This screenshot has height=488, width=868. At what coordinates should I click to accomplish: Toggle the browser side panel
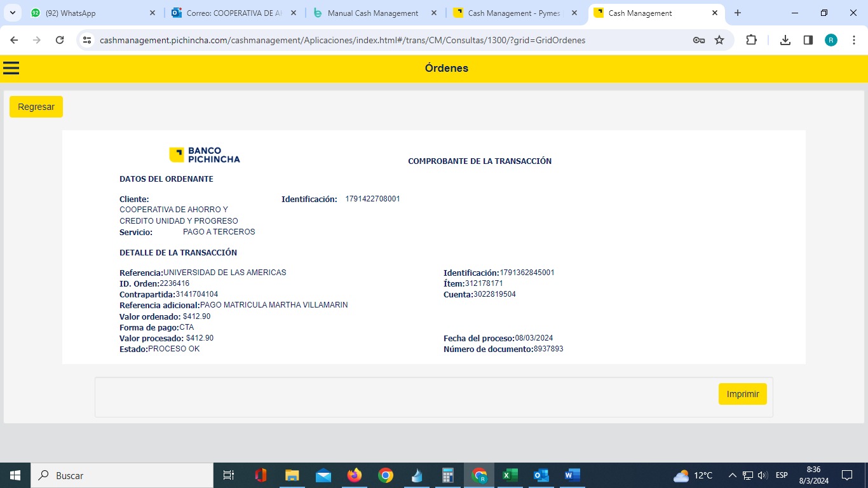tap(808, 40)
